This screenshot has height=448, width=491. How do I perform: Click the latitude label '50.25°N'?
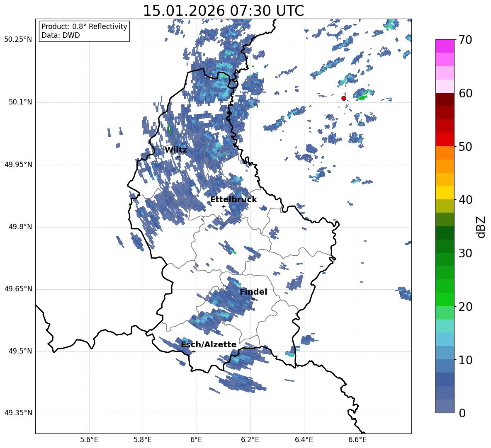click(x=18, y=40)
